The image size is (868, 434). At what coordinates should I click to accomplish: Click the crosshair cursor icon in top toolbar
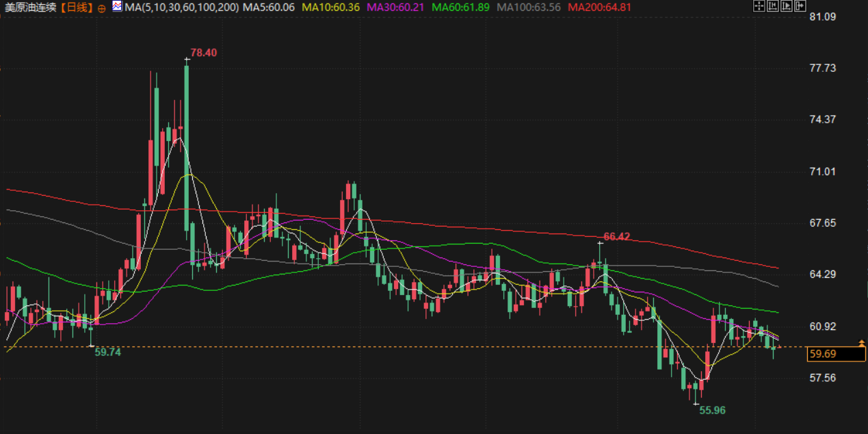[x=759, y=5]
